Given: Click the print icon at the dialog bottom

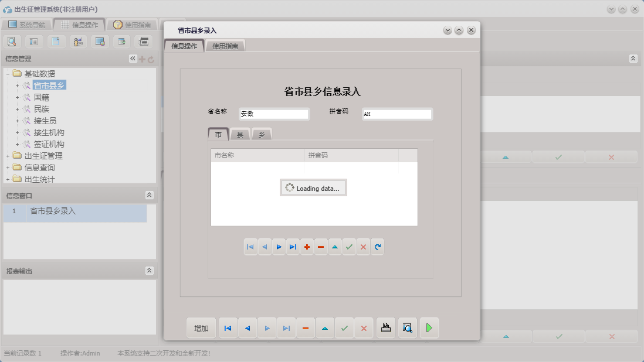Looking at the screenshot, I should click(385, 327).
